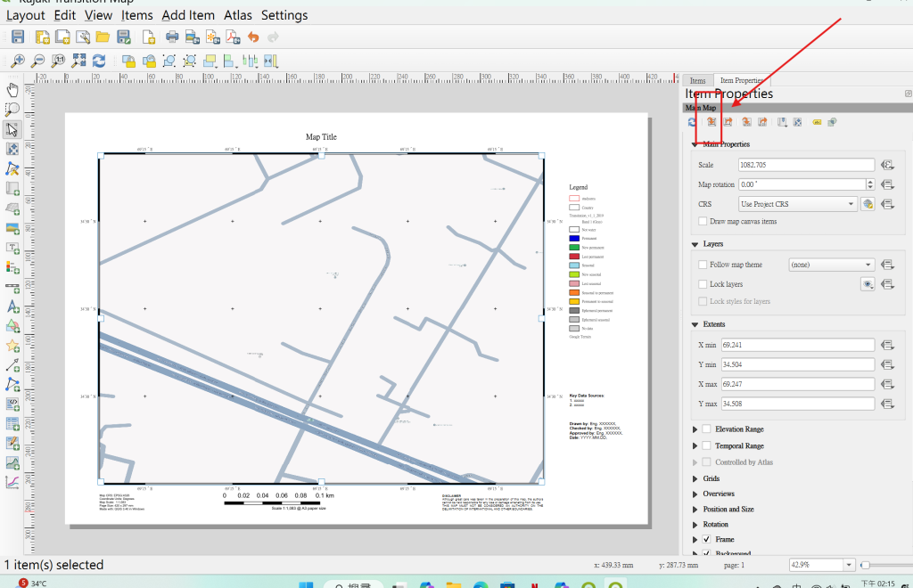
Task: Click the Scale input field
Action: coord(806,165)
